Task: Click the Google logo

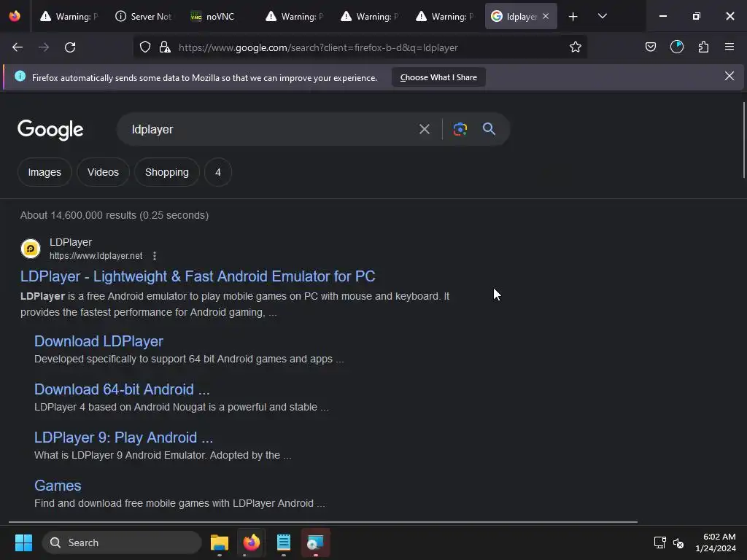Action: click(50, 130)
